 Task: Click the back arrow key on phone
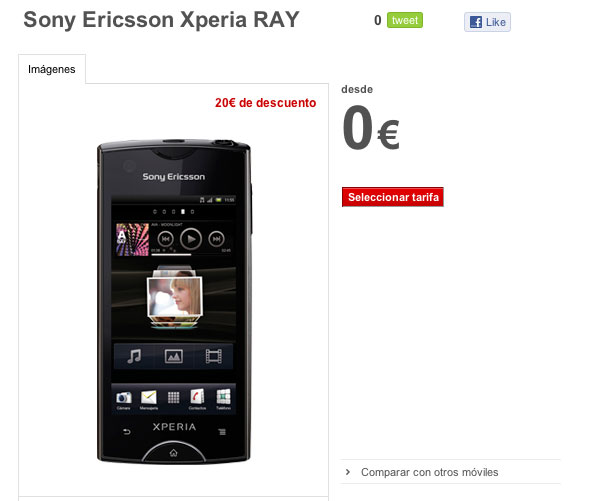point(127,432)
